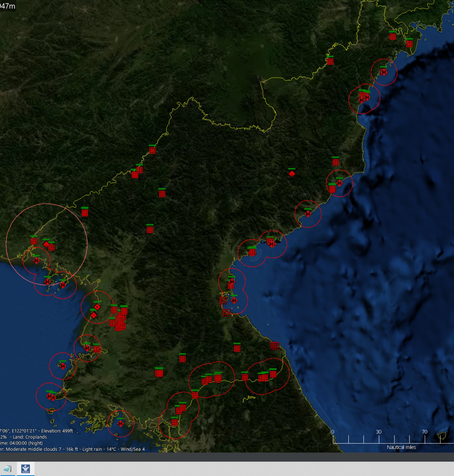Click the 30 mark on the scale bar
The image size is (454, 476).
379,432
